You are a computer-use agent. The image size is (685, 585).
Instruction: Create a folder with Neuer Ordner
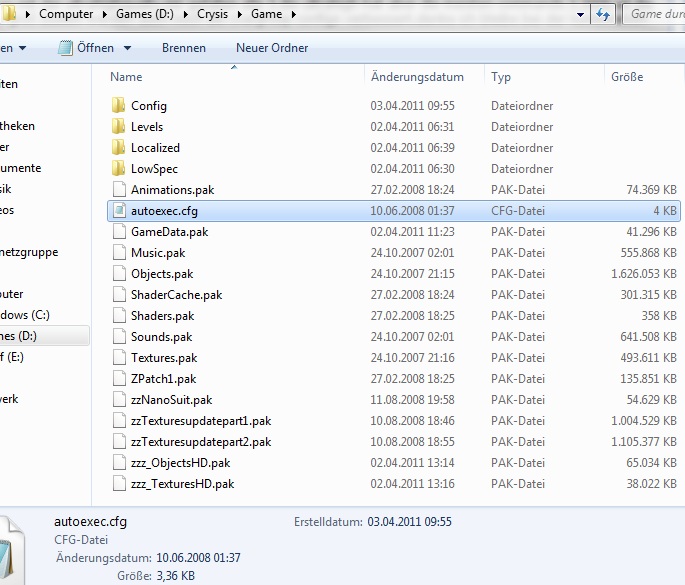coord(272,48)
